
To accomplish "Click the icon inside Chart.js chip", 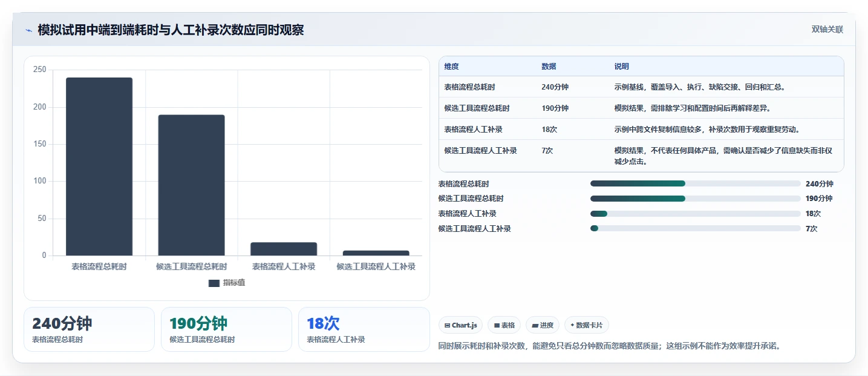I will pos(448,325).
